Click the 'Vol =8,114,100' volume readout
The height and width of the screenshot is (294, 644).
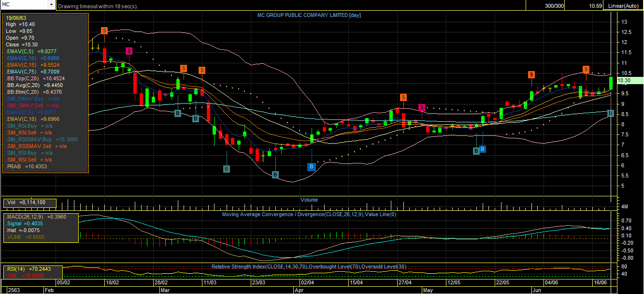tap(26, 203)
